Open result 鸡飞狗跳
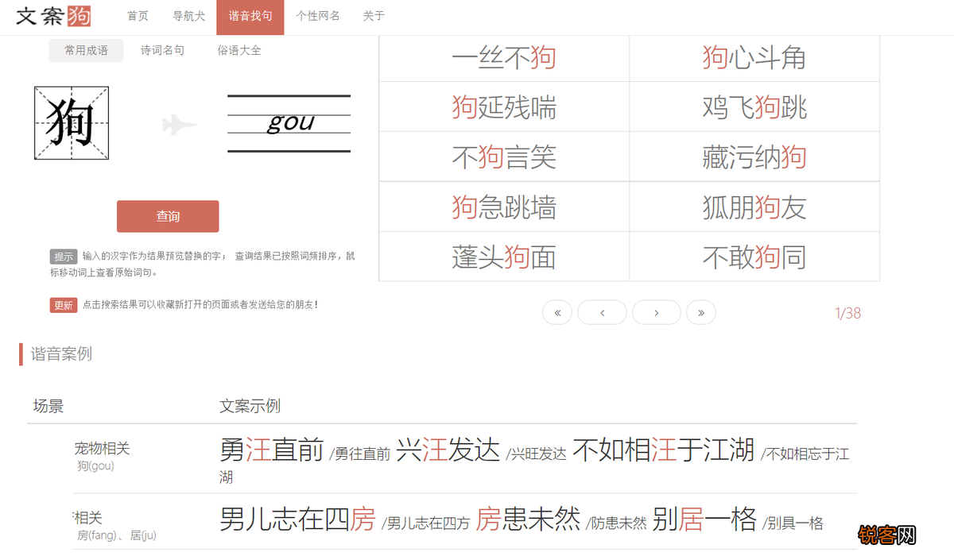Image resolution: width=954 pixels, height=560 pixels. click(754, 107)
